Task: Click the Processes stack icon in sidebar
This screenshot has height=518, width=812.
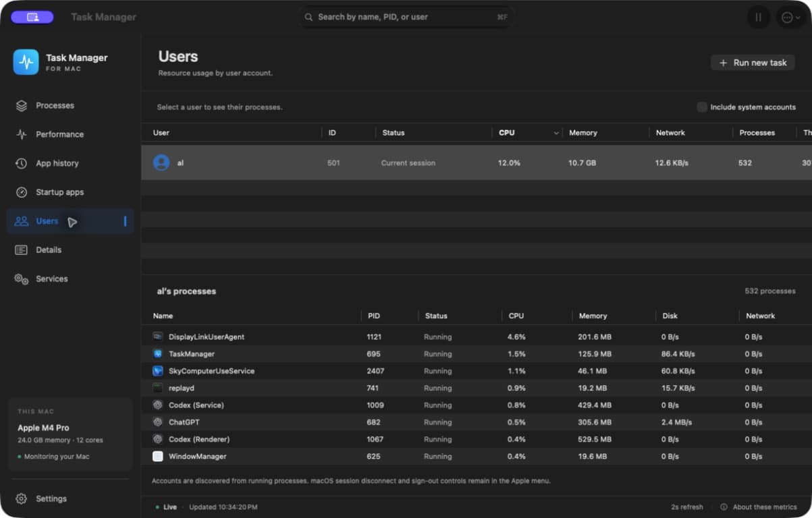Action: click(x=22, y=106)
